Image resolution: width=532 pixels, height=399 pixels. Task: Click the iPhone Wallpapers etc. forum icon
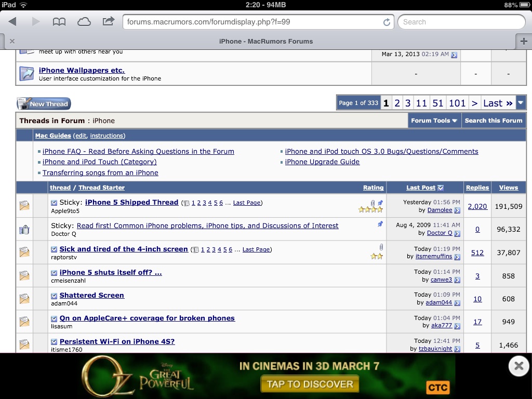pos(26,74)
